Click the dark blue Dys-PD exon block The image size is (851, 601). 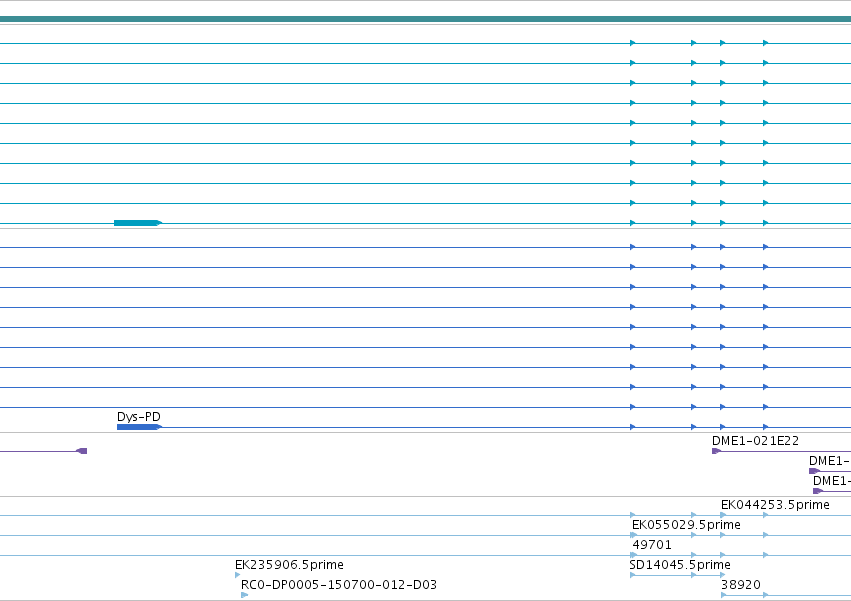point(139,427)
